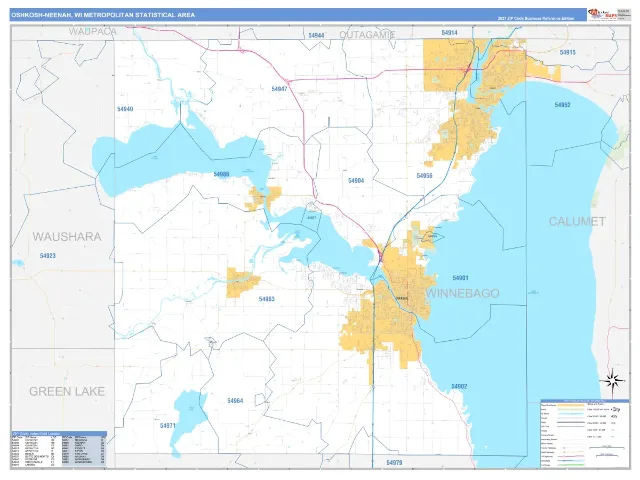
Task: Select the map title 'Oshkosh-Neenah, WI Metropolitan Statistical Area'
Action: click(103, 15)
